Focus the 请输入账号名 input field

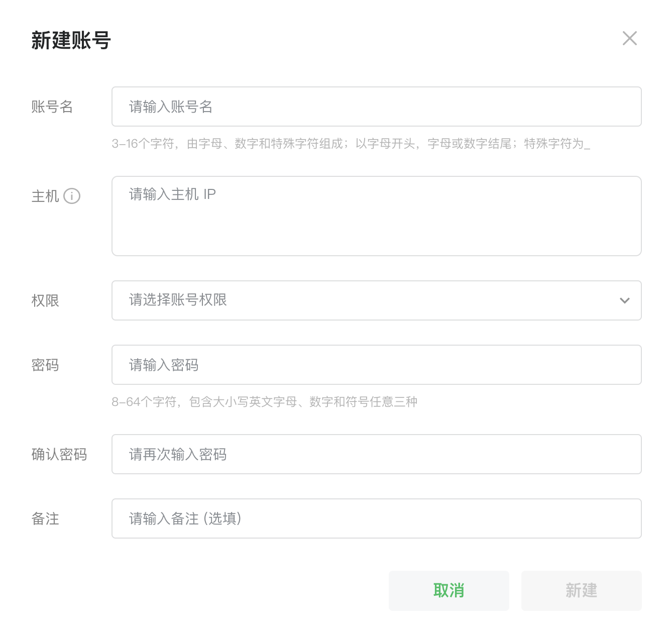[376, 107]
